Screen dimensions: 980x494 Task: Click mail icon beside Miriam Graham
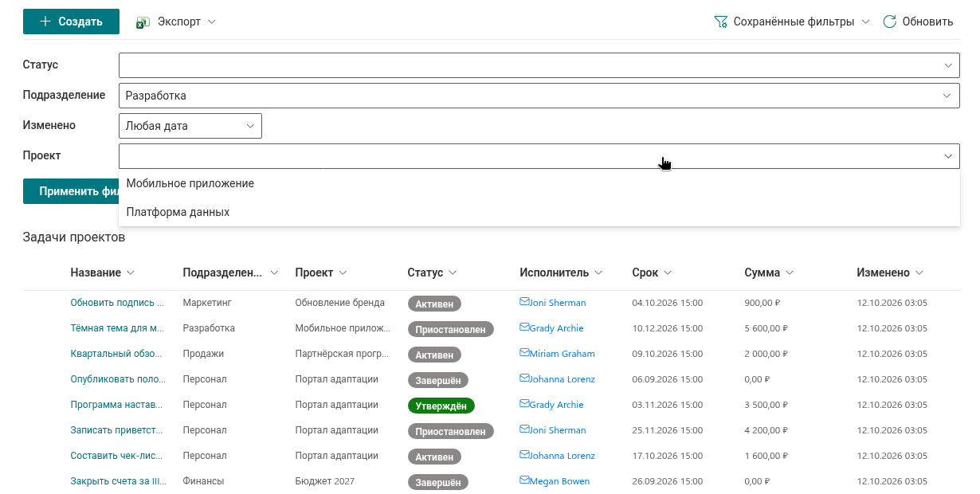[524, 353]
